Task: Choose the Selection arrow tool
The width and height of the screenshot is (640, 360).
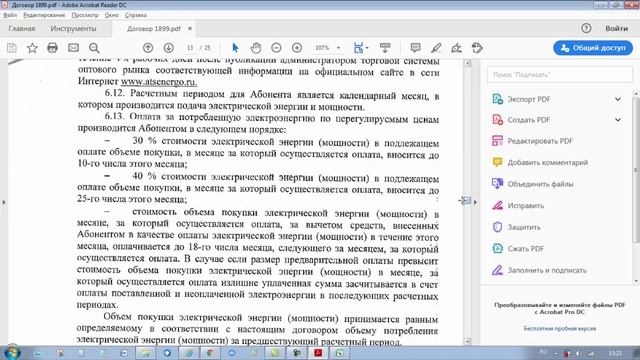Action: [x=235, y=48]
